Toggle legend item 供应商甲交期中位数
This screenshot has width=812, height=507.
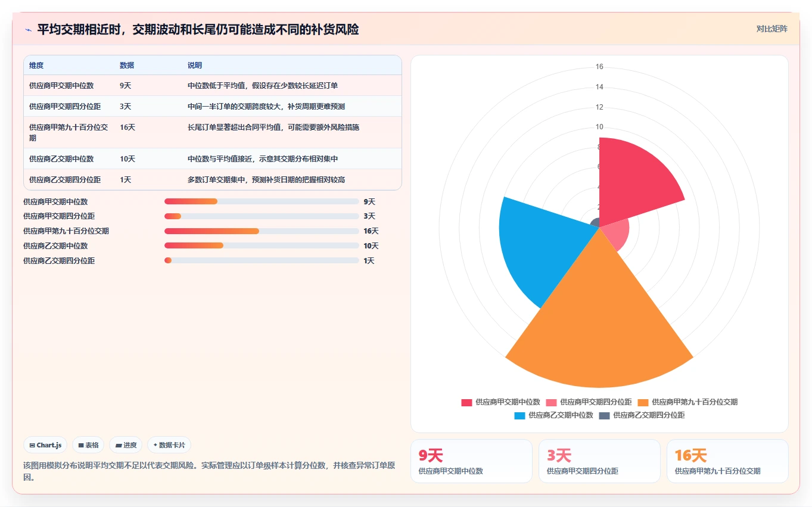[x=500, y=402]
